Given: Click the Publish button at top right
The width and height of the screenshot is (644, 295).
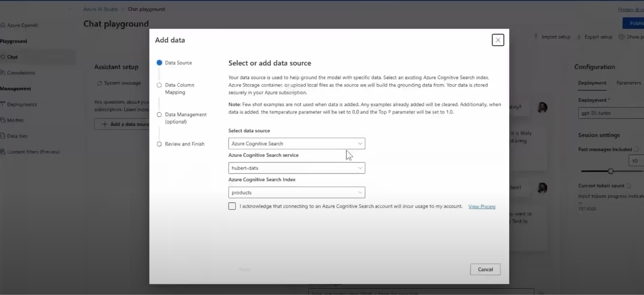Looking at the screenshot, I should point(633,23).
